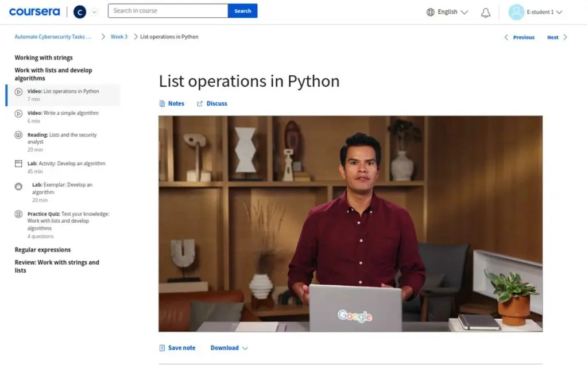Click the 4 questions label
This screenshot has height=368, width=588.
point(41,237)
